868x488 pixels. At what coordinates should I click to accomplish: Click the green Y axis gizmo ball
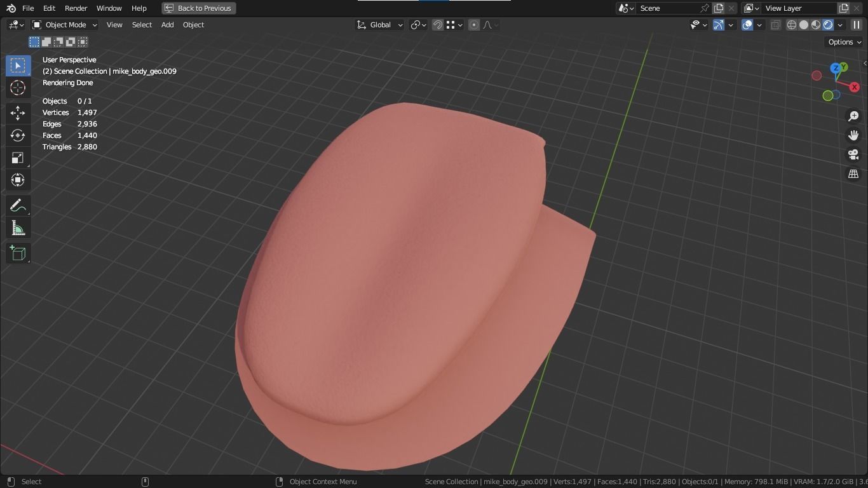point(843,67)
